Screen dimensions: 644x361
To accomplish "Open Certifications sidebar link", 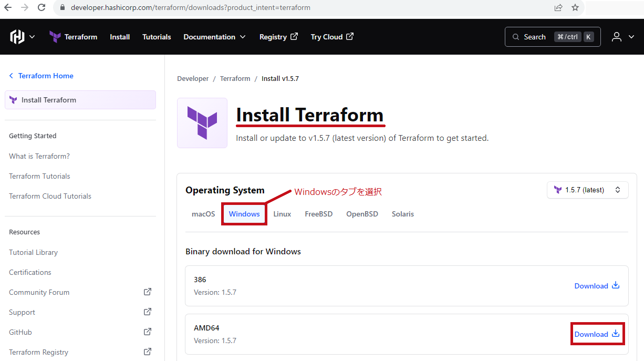I will tap(30, 272).
